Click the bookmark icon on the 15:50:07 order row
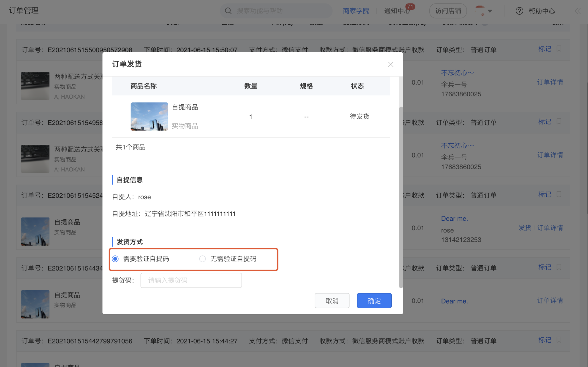The height and width of the screenshot is (367, 588). (559, 49)
